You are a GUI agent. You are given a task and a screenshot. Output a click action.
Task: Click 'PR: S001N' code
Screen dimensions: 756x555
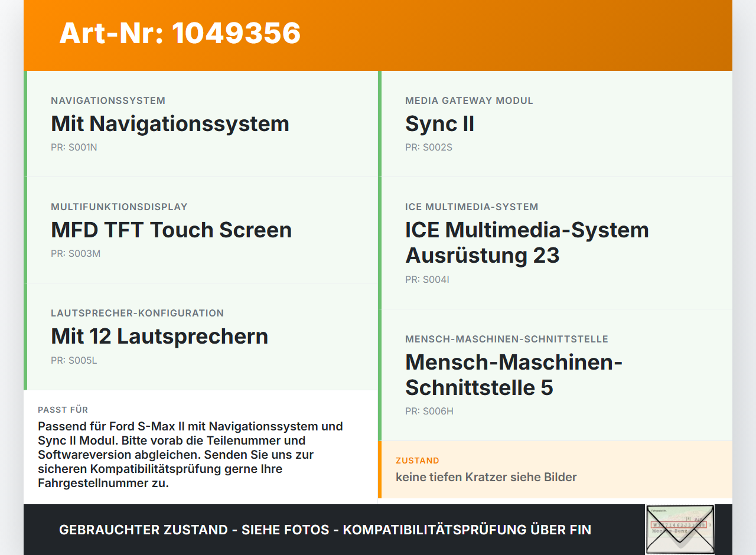point(74,148)
